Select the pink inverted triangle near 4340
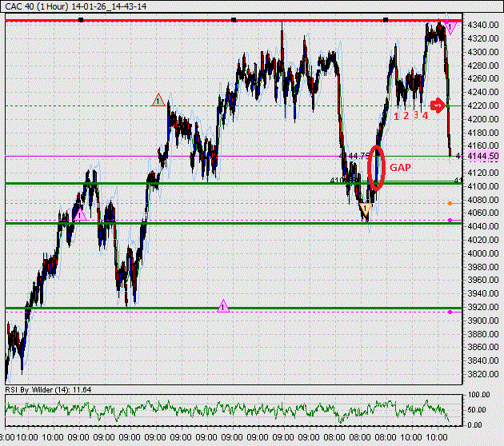Image resolution: width=504 pixels, height=446 pixels. pos(450,28)
